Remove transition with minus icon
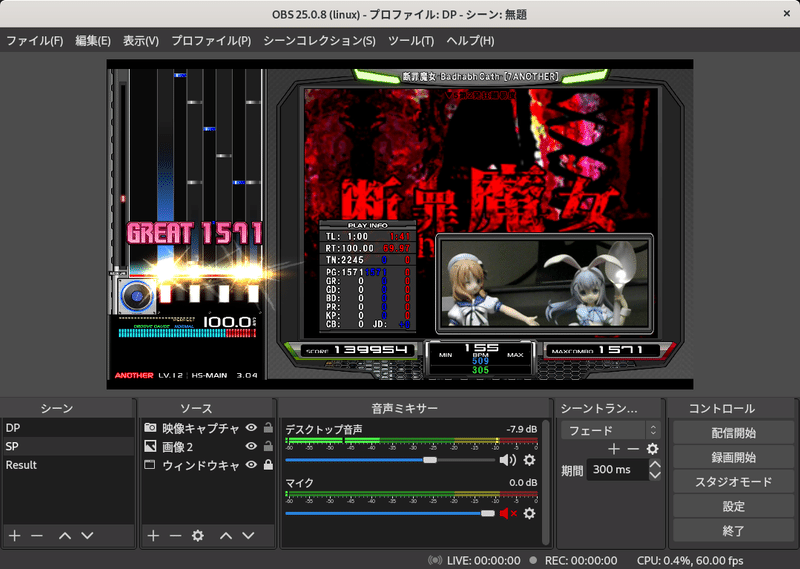This screenshot has height=569, width=800. pos(633,449)
